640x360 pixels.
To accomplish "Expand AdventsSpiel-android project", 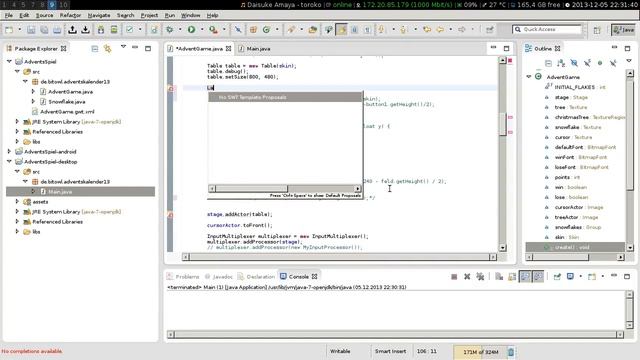I will 9,151.
